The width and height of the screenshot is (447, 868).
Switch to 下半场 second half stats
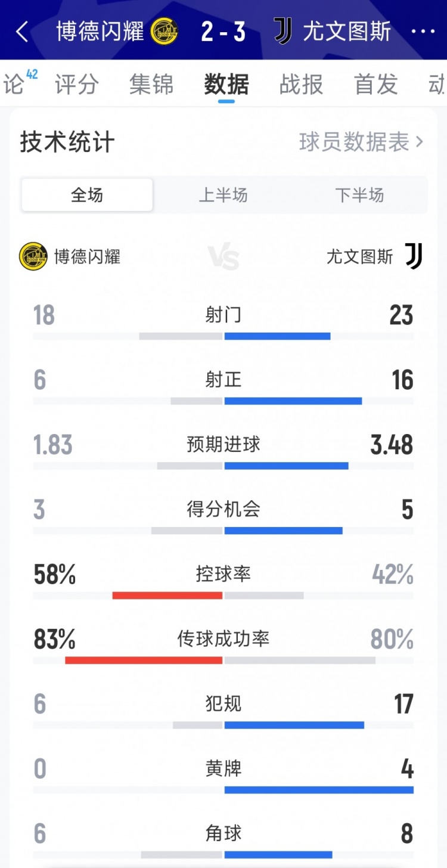click(359, 195)
